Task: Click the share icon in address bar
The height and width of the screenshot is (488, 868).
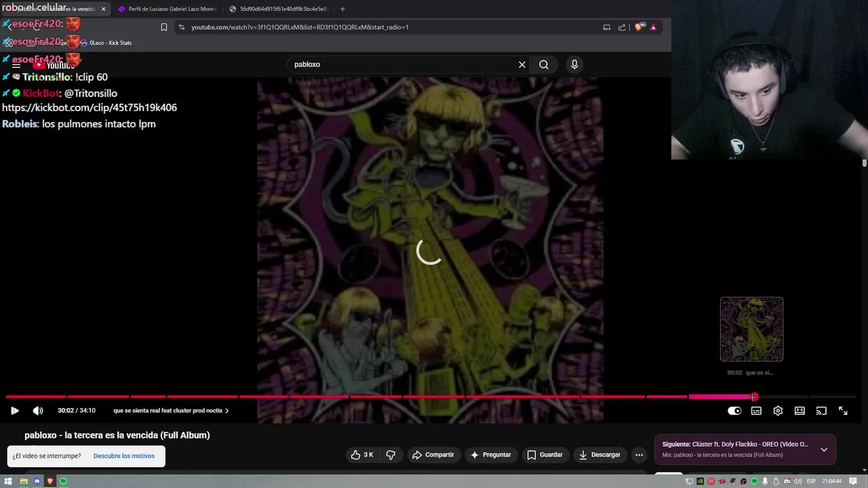Action: 622,27
